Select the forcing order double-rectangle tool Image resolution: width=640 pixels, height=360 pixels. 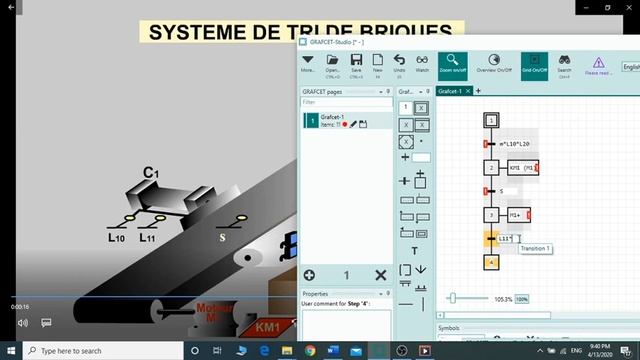(422, 234)
